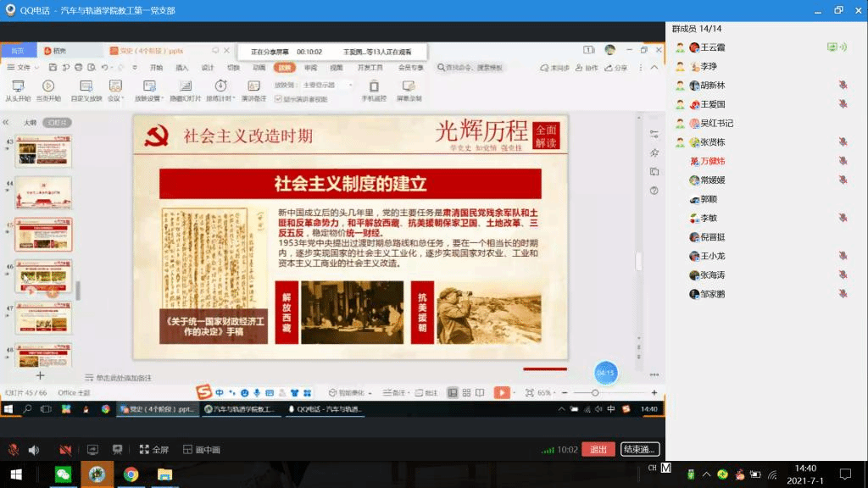Click Windows Start button on host taskbar
The height and width of the screenshot is (488, 868).
pyautogui.click(x=16, y=474)
